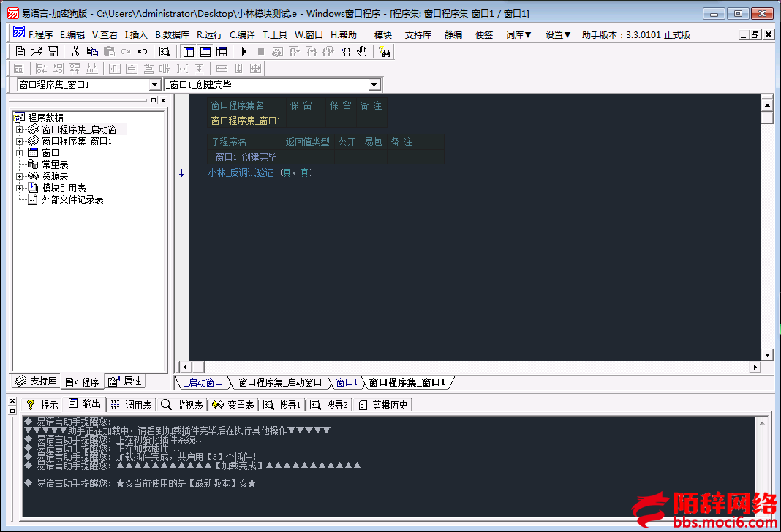Cut selection with the scissors icon
This screenshot has height=532, width=781.
(x=75, y=51)
